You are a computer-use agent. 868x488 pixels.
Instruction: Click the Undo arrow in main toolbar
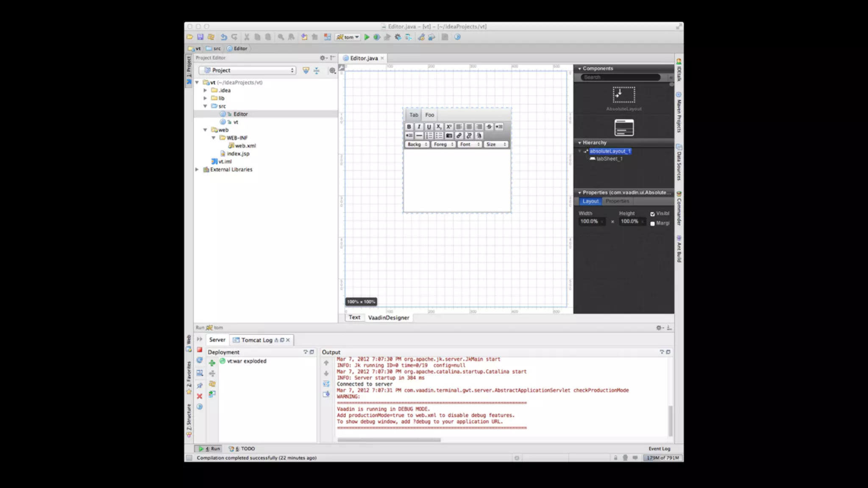[x=224, y=37]
